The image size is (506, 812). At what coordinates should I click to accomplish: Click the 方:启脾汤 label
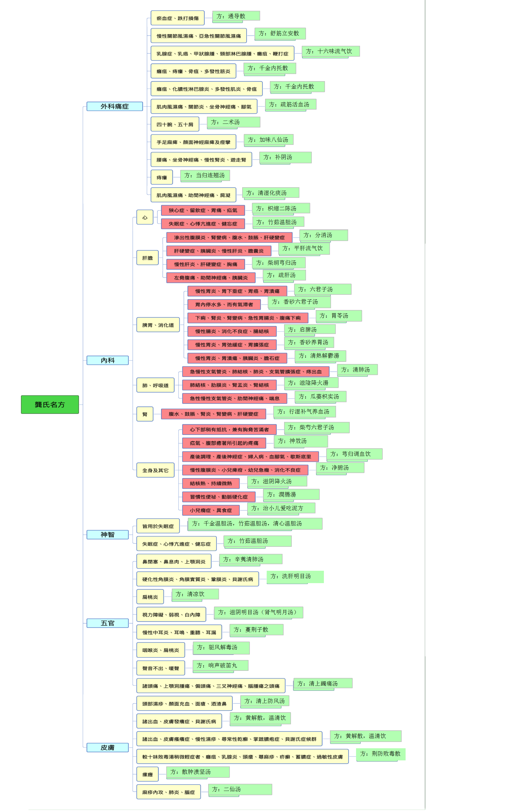click(x=310, y=329)
